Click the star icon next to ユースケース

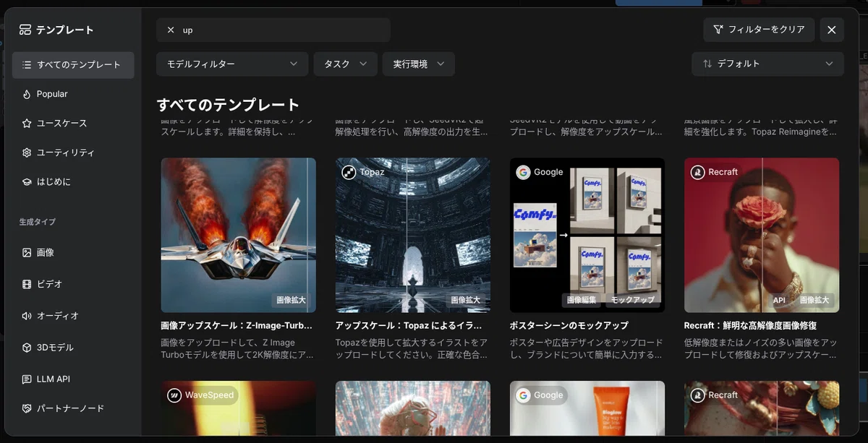(x=27, y=124)
